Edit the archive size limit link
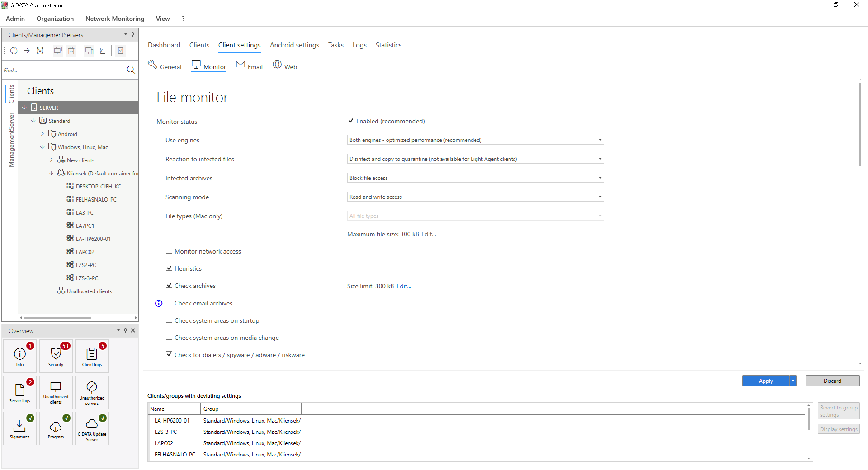 pos(404,286)
